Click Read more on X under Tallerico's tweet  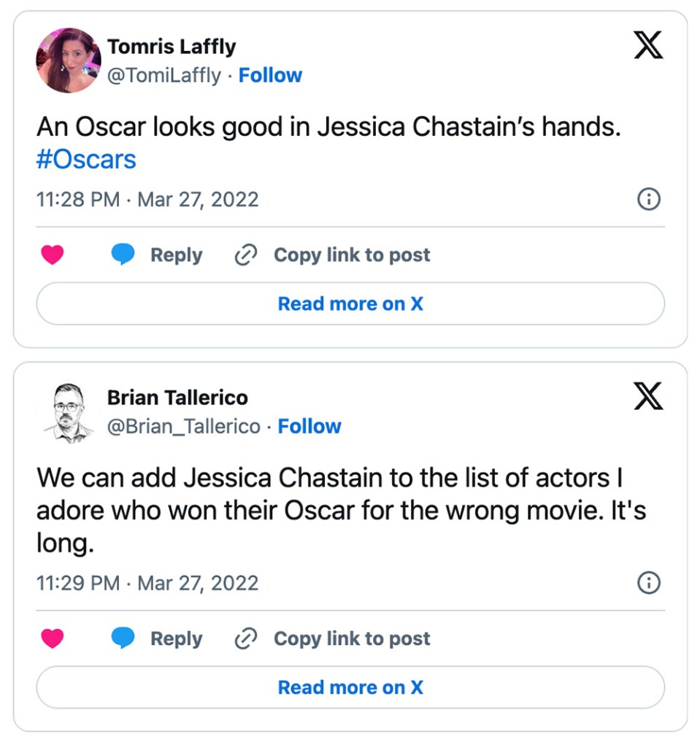(x=350, y=687)
